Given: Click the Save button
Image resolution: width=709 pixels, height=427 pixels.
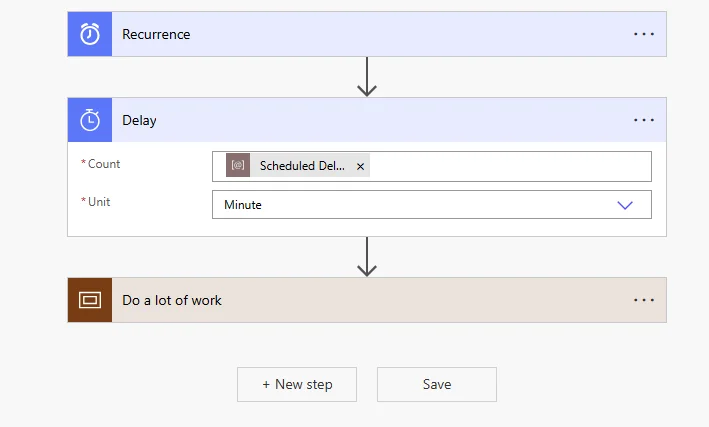Looking at the screenshot, I should (x=437, y=384).
